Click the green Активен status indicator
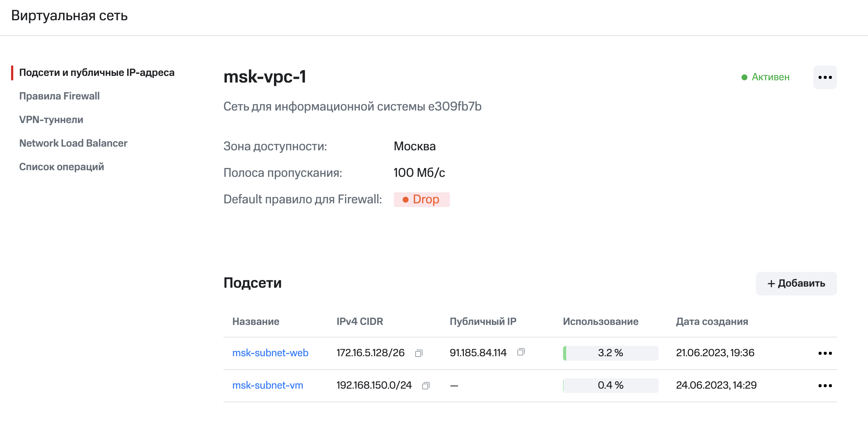 765,77
